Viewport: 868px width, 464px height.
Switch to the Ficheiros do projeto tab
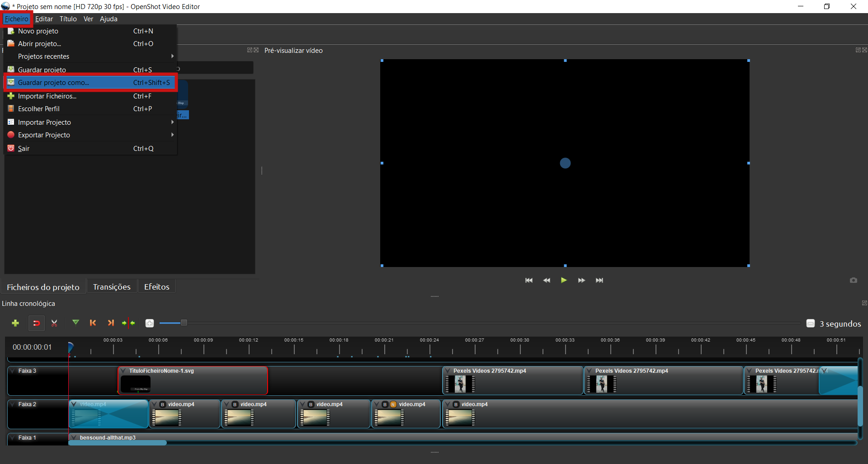(43, 287)
